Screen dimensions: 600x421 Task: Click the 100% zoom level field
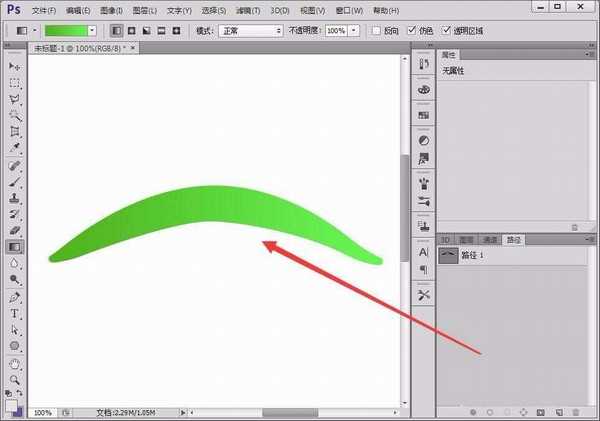pyautogui.click(x=43, y=412)
